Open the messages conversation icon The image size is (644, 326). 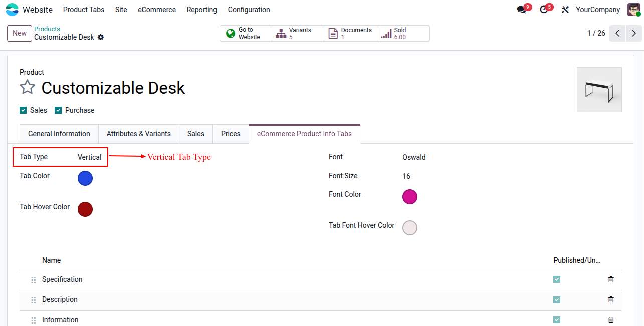(522, 10)
